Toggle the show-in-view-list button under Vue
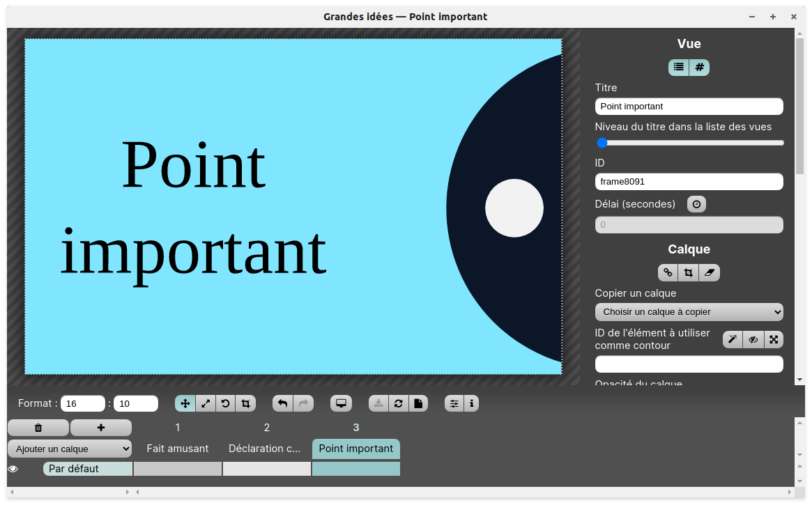 point(678,67)
